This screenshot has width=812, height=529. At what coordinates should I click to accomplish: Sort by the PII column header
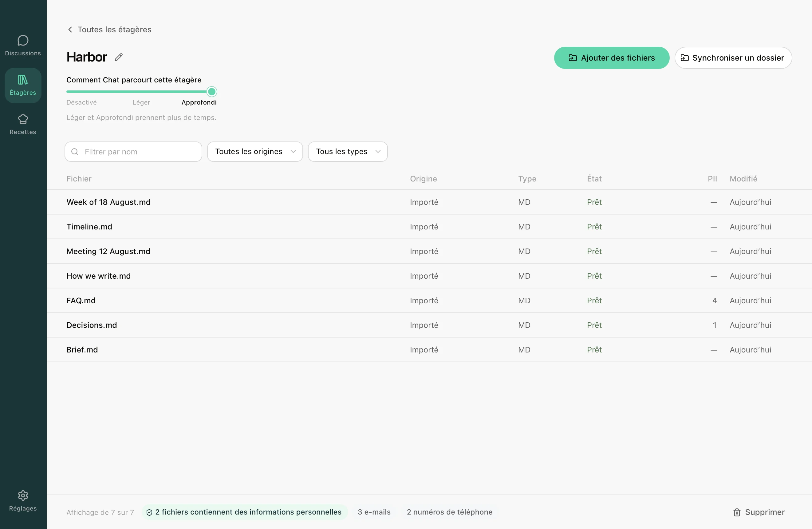[712, 179]
